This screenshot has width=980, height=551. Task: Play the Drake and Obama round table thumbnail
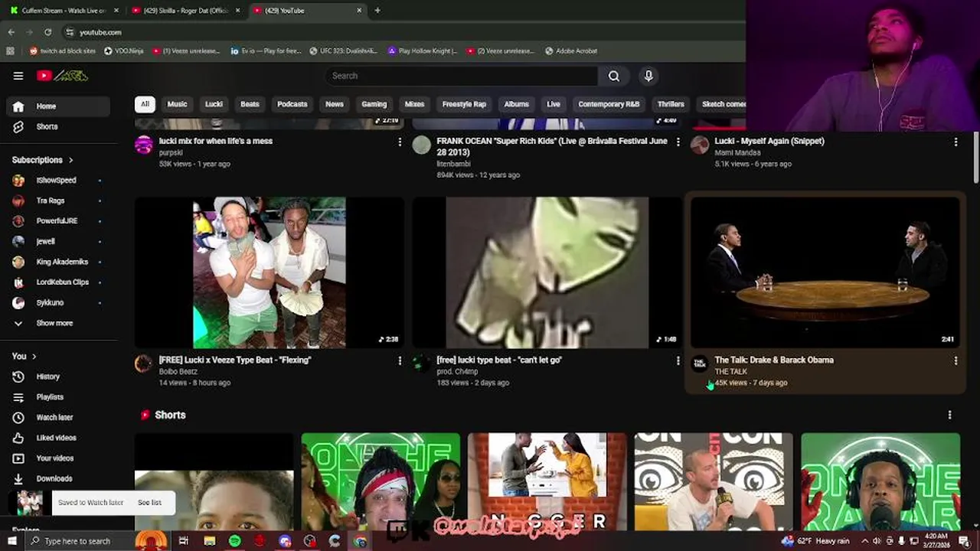(x=825, y=272)
